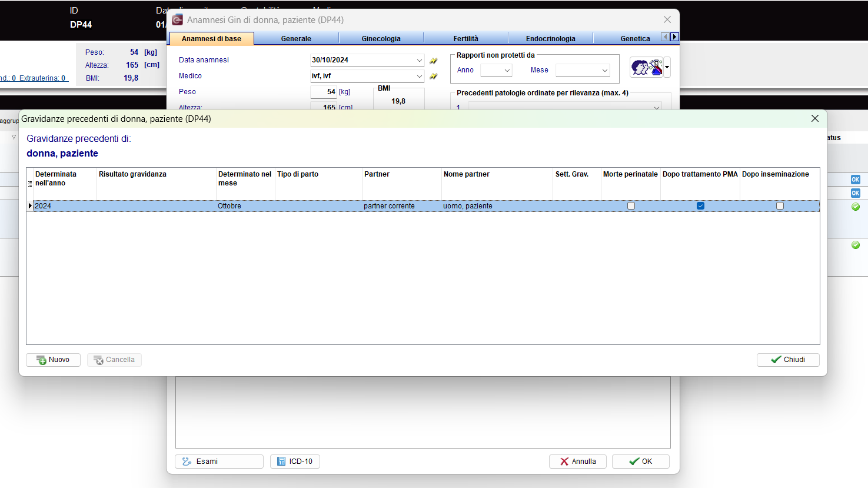This screenshot has height=488, width=868.
Task: Close the Anamnesi Gin window
Action: [667, 19]
